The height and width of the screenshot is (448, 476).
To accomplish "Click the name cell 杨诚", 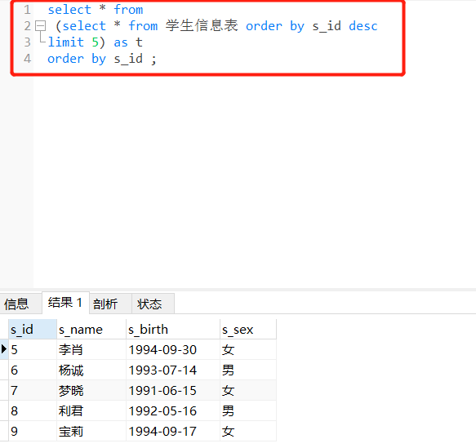I will tap(91, 370).
